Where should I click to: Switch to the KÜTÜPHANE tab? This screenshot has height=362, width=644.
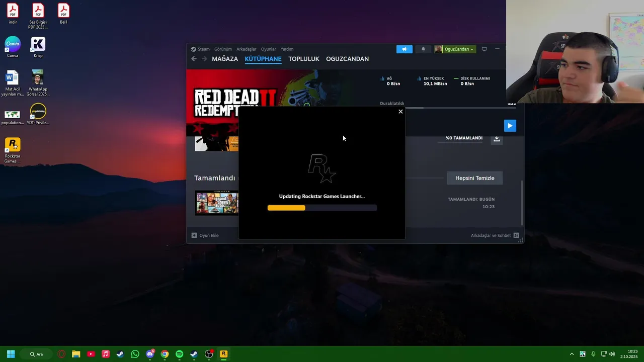point(263,59)
